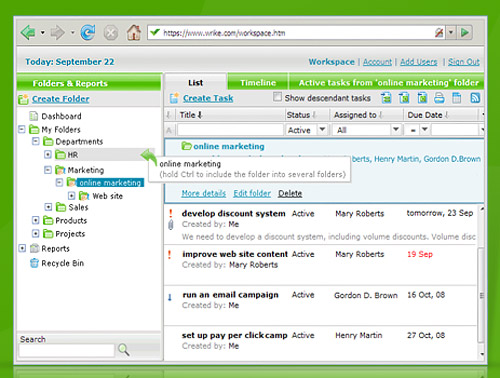Enable Show descendant tasks checkbox
The image size is (500, 378).
pyautogui.click(x=277, y=97)
